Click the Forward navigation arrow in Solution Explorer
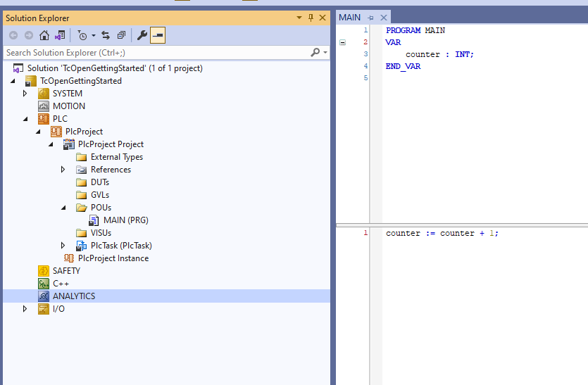This screenshot has width=588, height=385. (29, 35)
